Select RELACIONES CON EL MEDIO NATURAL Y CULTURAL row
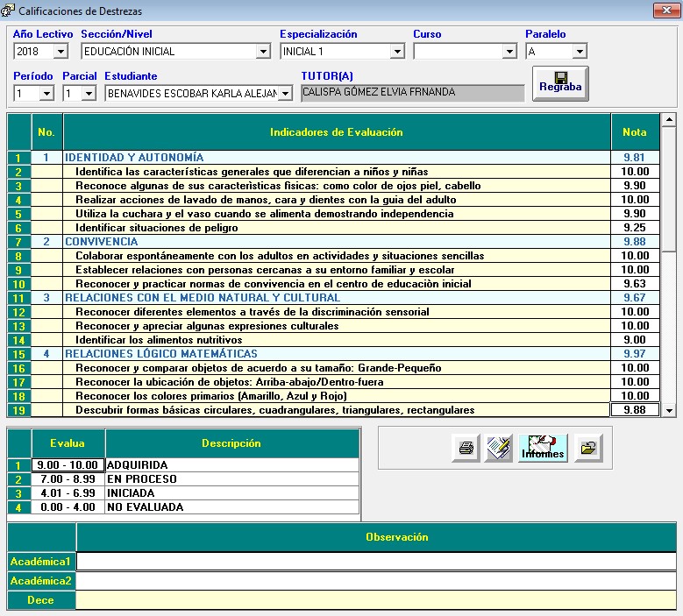The width and height of the screenshot is (683, 616). pyautogui.click(x=337, y=298)
